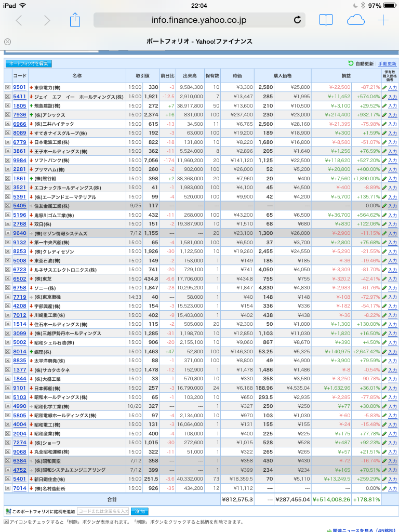Tap the Safari back arrow
This screenshot has width=399, height=532.
click(x=19, y=20)
